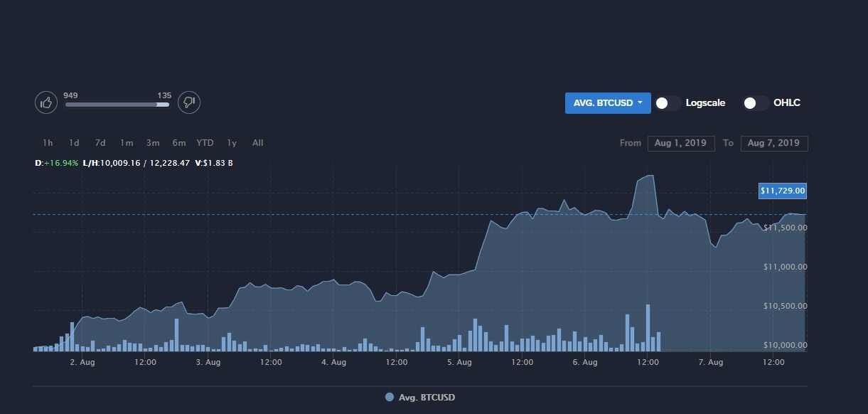Open the To date picker

[x=773, y=143]
